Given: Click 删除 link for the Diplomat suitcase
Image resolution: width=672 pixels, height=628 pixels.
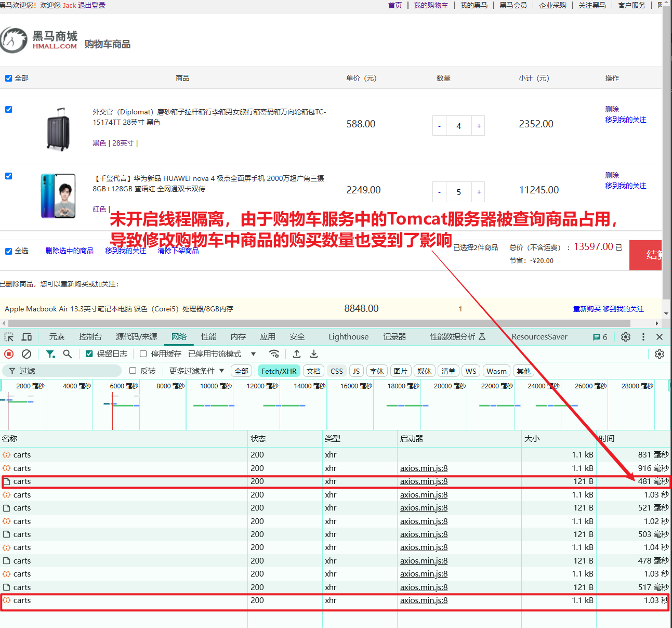Looking at the screenshot, I should point(612,109).
